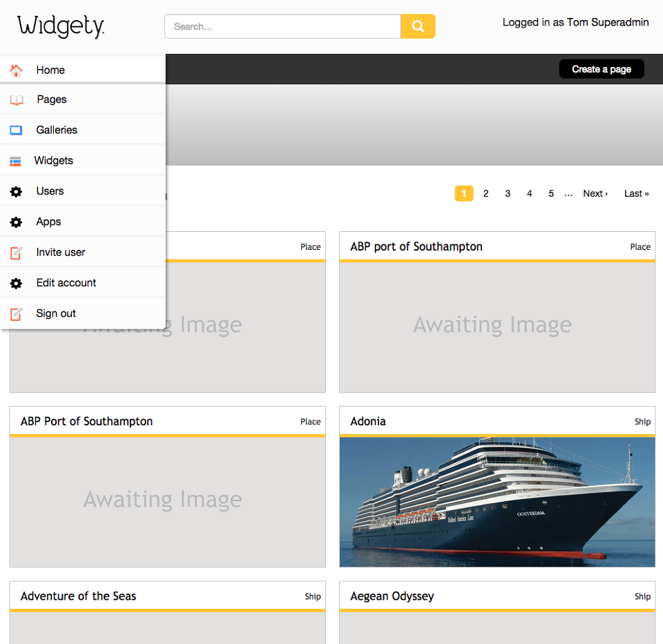Open the Adonia ship photo
This screenshot has width=663, height=644.
click(x=497, y=502)
